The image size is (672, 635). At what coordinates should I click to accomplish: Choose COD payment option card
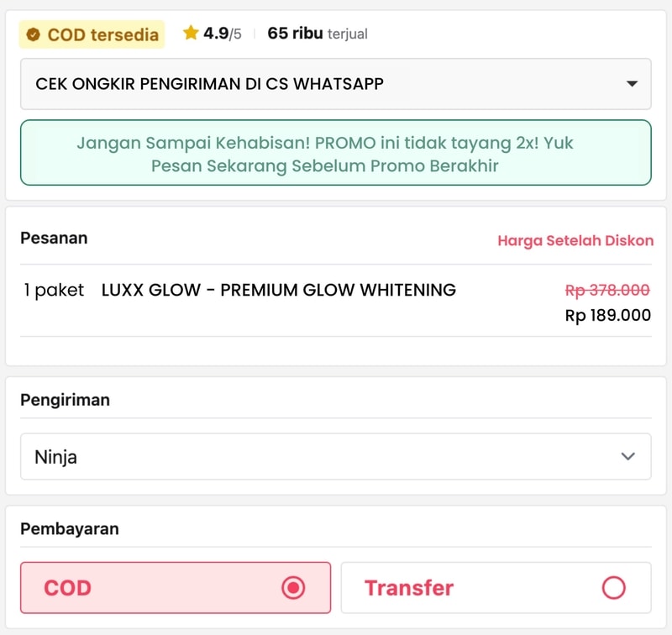click(176, 587)
